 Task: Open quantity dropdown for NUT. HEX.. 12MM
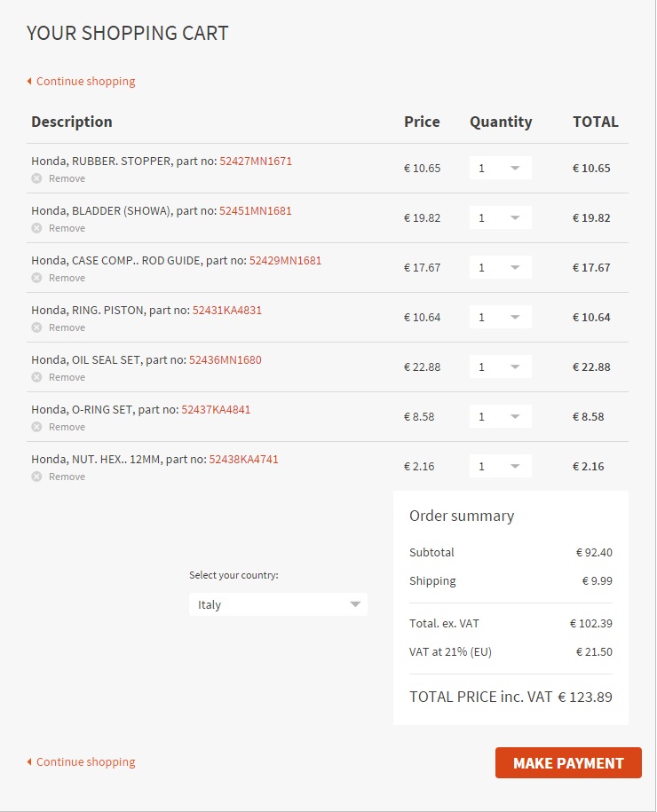pyautogui.click(x=501, y=466)
